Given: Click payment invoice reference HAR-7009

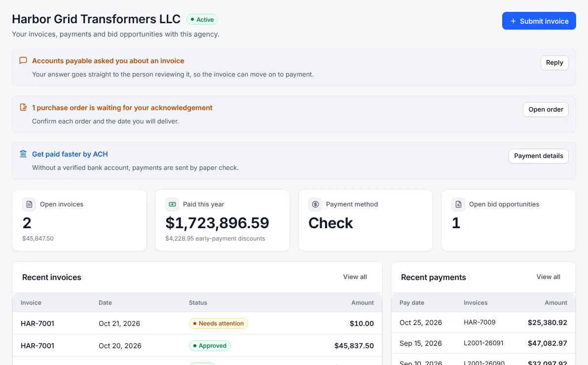Looking at the screenshot, I should 479,322.
